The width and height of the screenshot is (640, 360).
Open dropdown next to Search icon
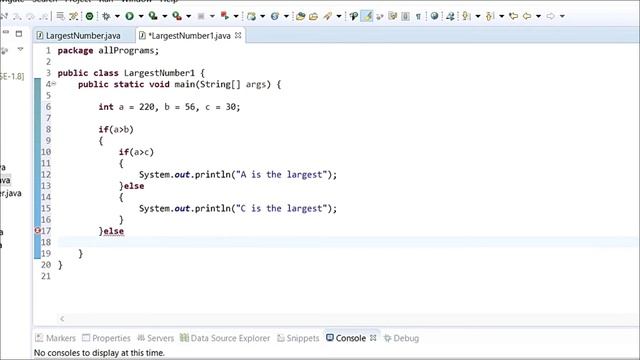pos(338,16)
